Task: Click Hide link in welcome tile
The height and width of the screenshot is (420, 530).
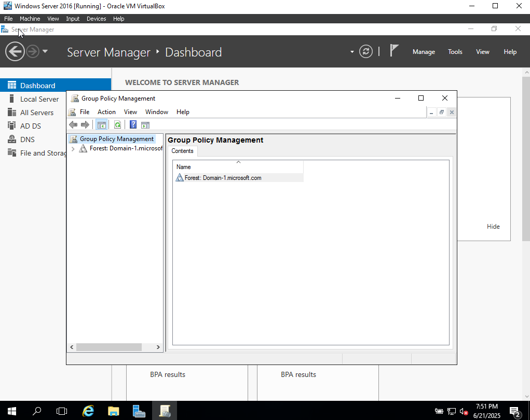Action: [493, 227]
